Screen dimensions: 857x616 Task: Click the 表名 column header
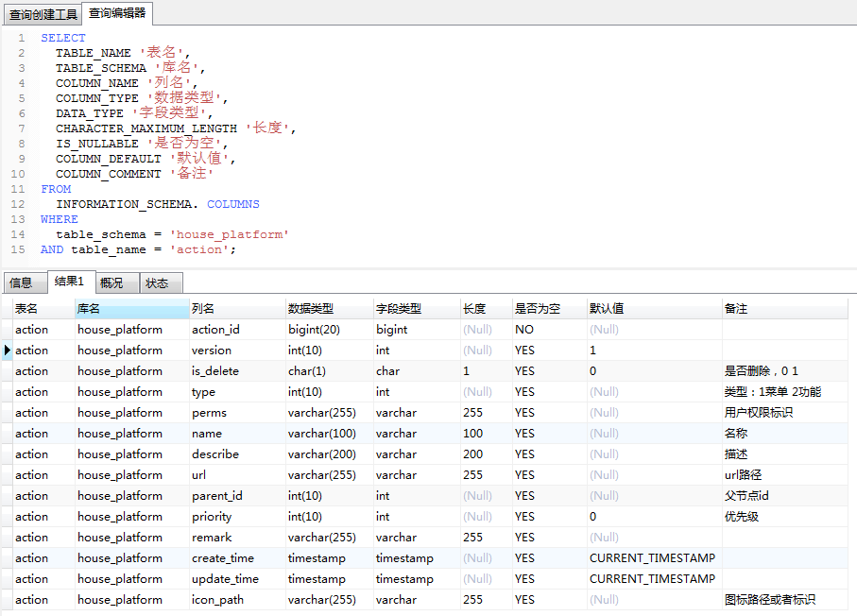pyautogui.click(x=43, y=309)
